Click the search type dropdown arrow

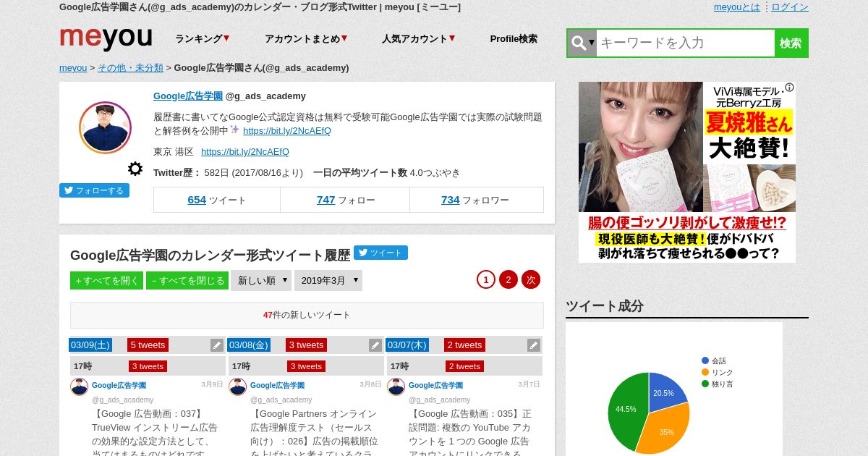592,43
